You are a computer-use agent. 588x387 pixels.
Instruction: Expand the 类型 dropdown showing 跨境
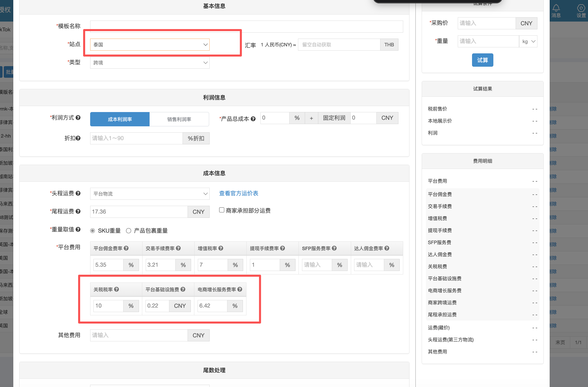[150, 63]
